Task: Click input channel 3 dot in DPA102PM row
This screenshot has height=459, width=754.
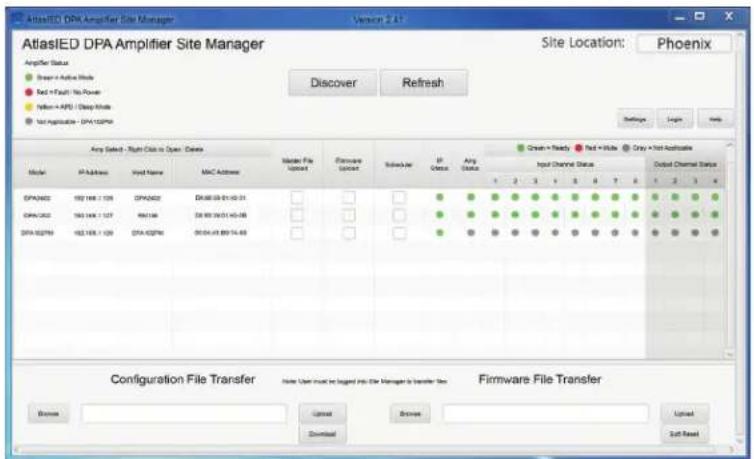Action: [x=535, y=233]
